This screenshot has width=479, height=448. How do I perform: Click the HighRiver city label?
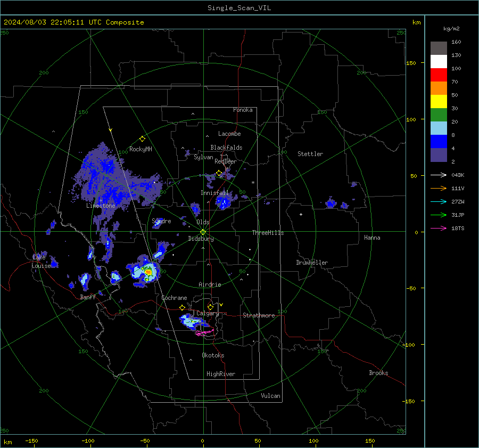[x=221, y=374]
